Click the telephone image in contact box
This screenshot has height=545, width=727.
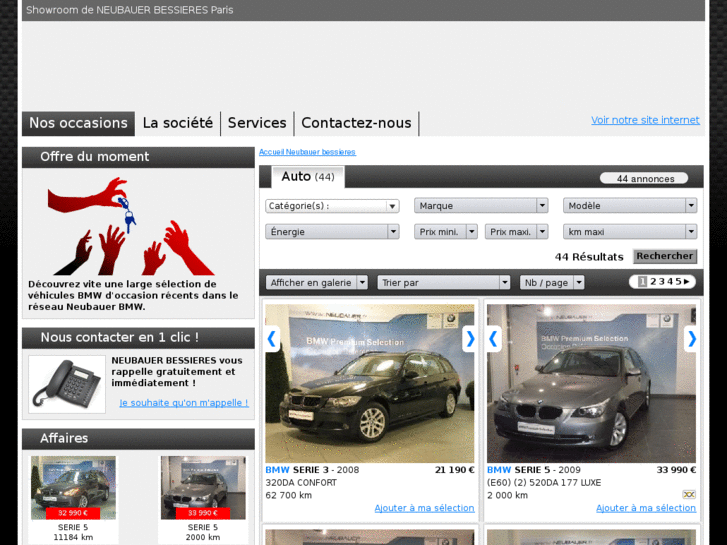[x=67, y=385]
